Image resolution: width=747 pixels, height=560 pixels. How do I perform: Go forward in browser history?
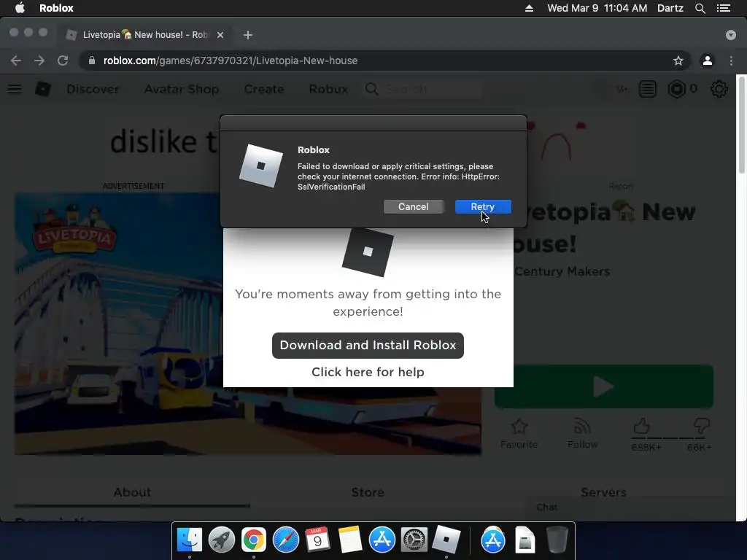pos(39,61)
